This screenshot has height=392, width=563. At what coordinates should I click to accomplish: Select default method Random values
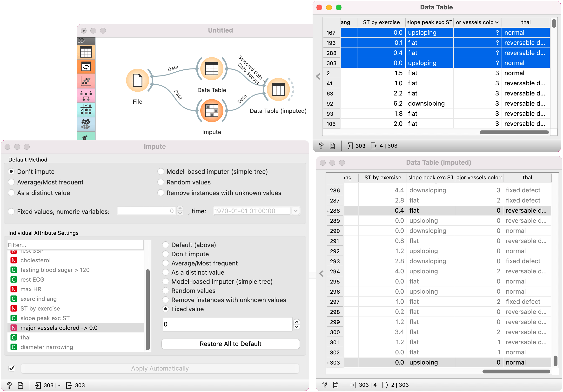point(161,182)
